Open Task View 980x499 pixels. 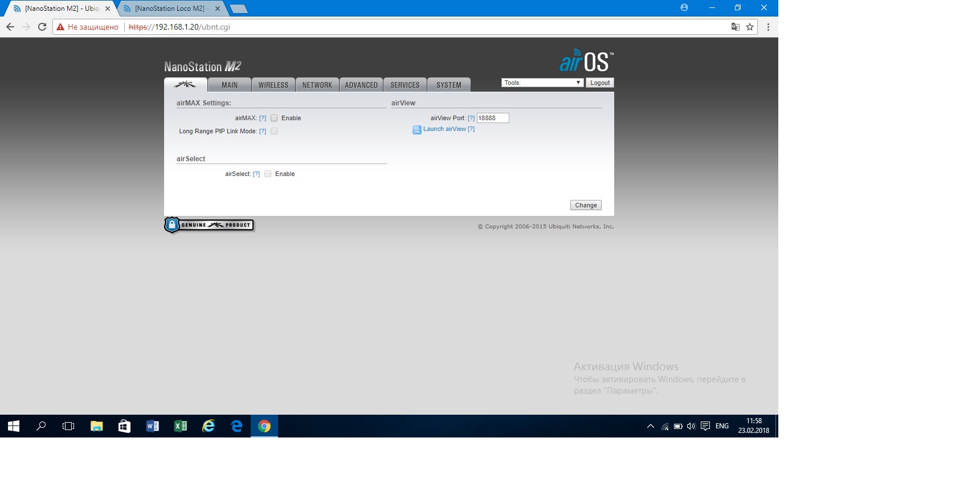68,426
